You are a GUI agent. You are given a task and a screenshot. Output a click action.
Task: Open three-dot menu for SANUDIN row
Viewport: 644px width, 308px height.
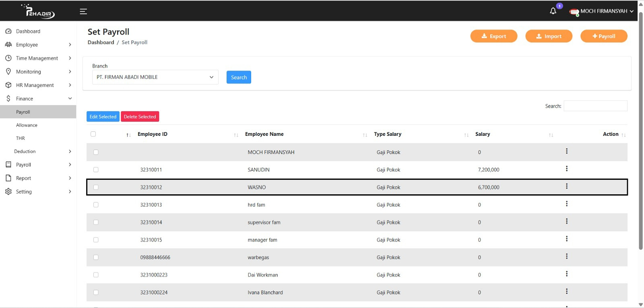click(566, 169)
